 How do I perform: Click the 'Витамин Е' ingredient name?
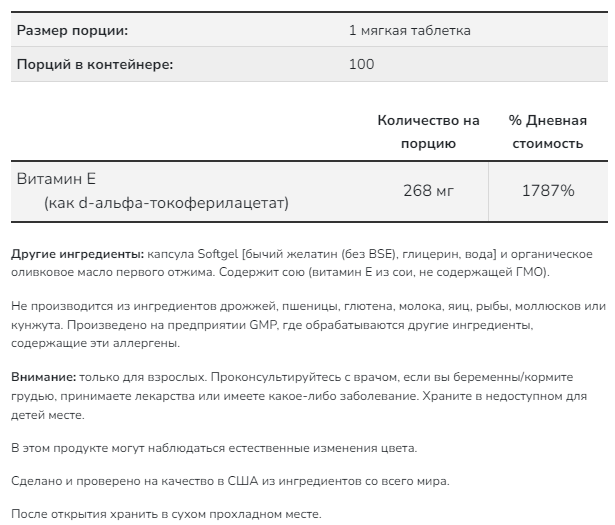pyautogui.click(x=56, y=179)
